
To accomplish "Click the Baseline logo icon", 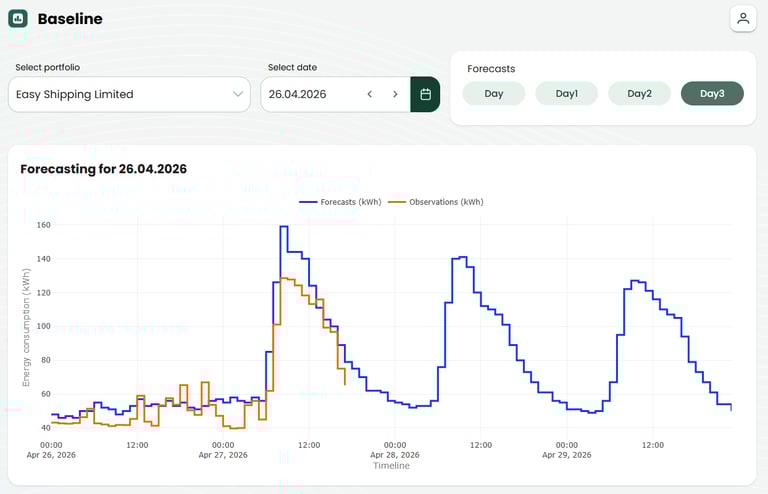I will click(x=18, y=19).
